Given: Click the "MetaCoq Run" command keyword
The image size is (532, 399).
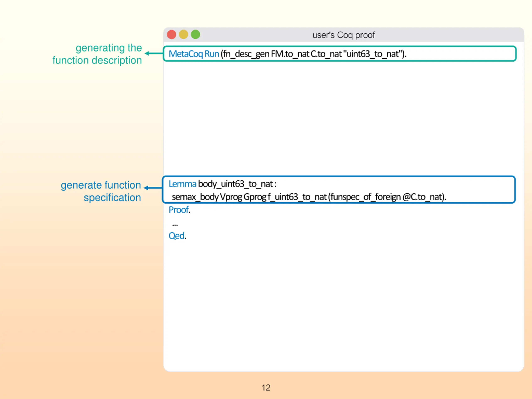Looking at the screenshot, I should click(194, 54).
